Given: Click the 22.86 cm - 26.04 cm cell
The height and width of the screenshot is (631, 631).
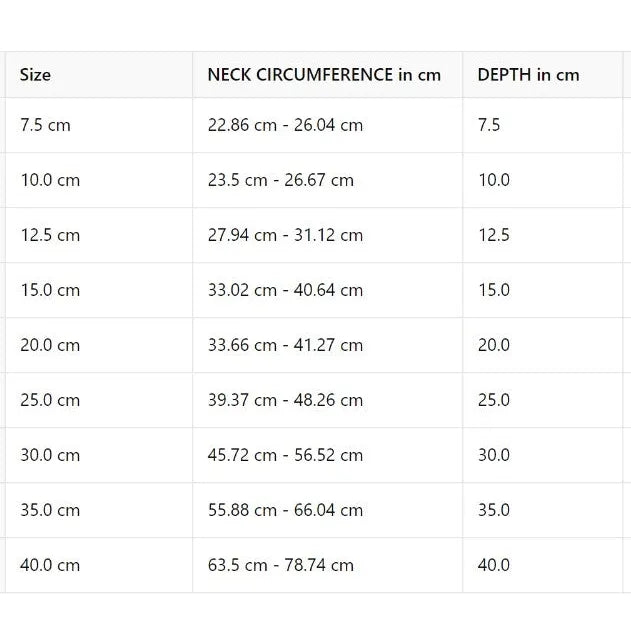Looking at the screenshot, I should pyautogui.click(x=285, y=126).
